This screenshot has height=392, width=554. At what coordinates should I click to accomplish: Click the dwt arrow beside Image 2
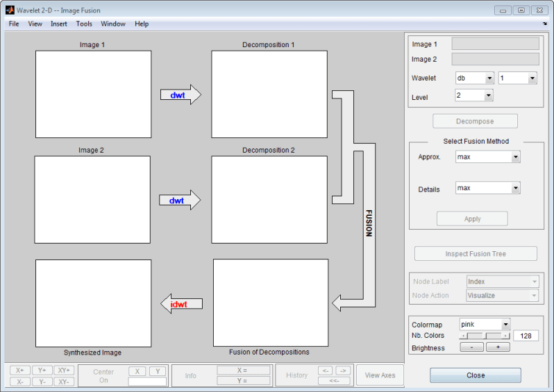click(180, 201)
